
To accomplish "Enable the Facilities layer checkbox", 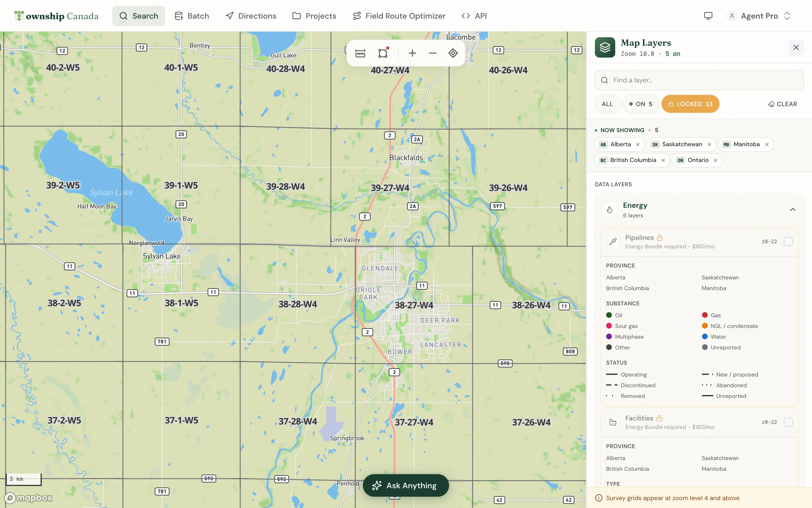I will click(788, 422).
